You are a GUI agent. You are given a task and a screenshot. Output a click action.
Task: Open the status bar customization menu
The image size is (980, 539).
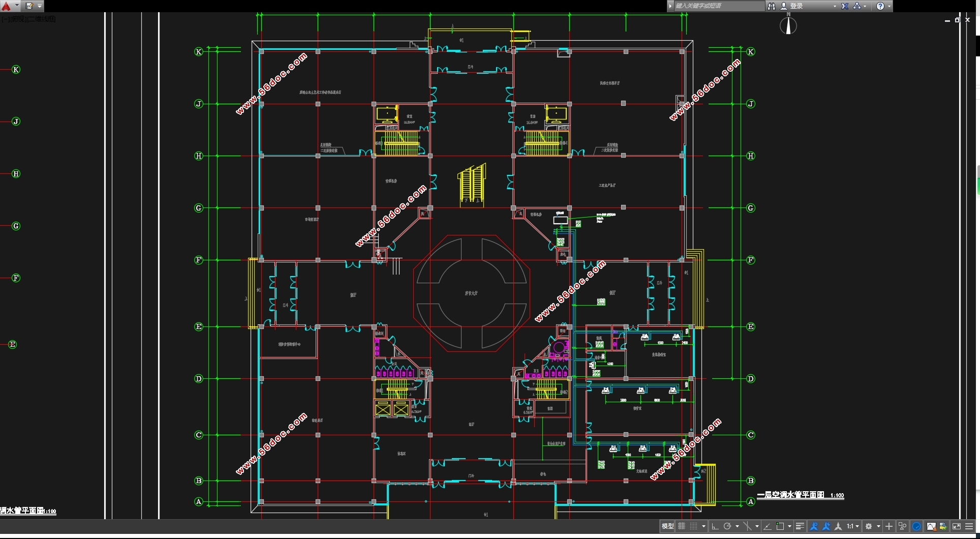(x=969, y=526)
